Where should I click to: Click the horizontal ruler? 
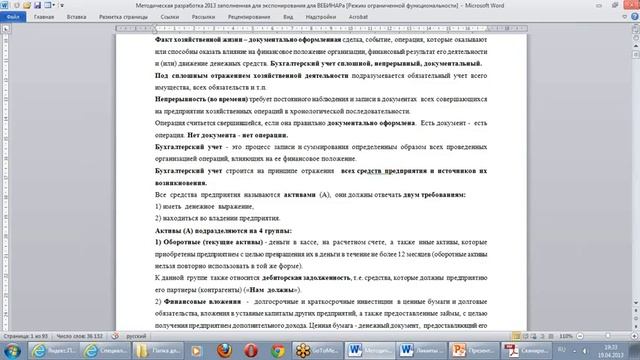point(321,29)
